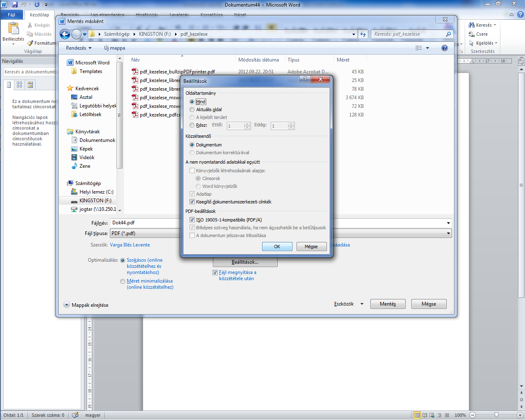The height and width of the screenshot is (420, 525).
Task: Click the Kivágás scissors icon
Action: click(x=30, y=25)
